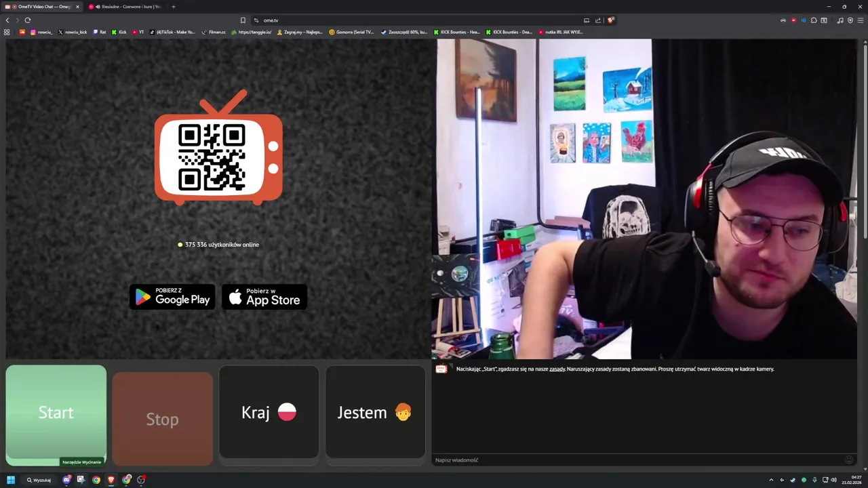868x488 pixels.
Task: Focus the Napisz wiadomość message field
Action: click(637, 460)
